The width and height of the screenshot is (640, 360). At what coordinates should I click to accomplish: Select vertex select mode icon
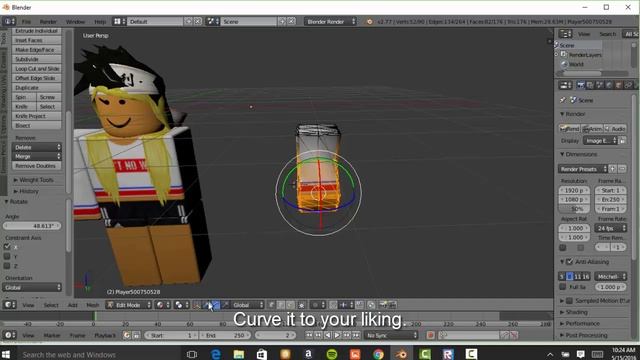[x=271, y=305]
